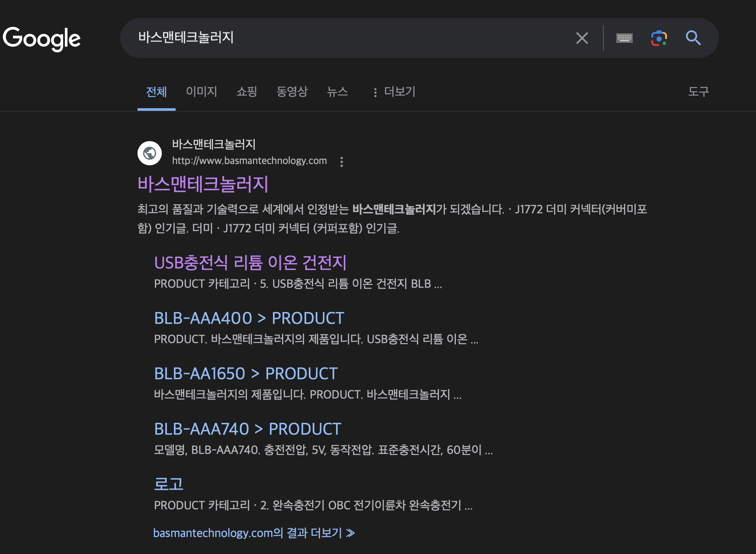Open the 로고 sitelink
This screenshot has width=756, height=554.
tap(169, 484)
